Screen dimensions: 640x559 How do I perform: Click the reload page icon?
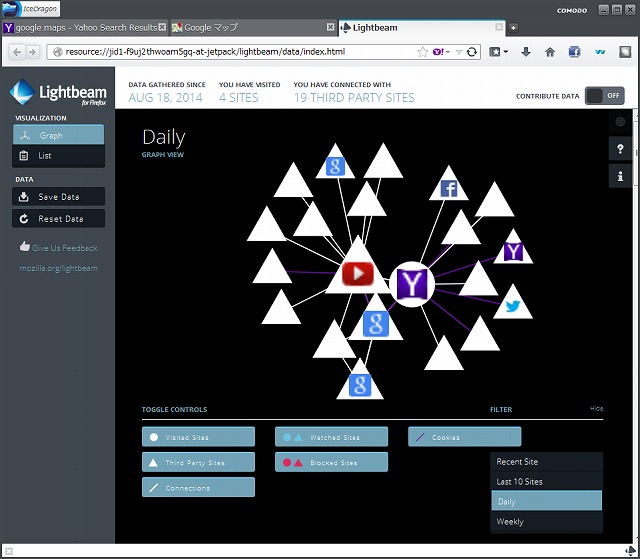click(472, 52)
